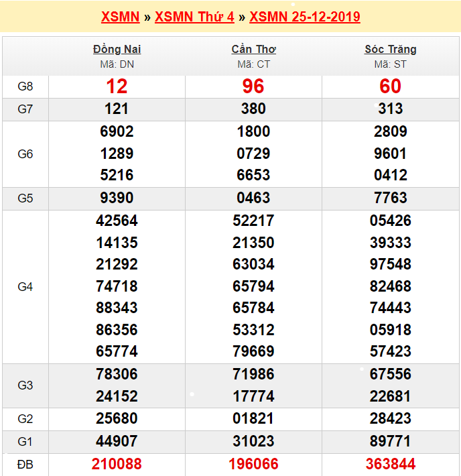Click the G4 number 52217
Viewport: 461px width, 476px height.
point(253,221)
